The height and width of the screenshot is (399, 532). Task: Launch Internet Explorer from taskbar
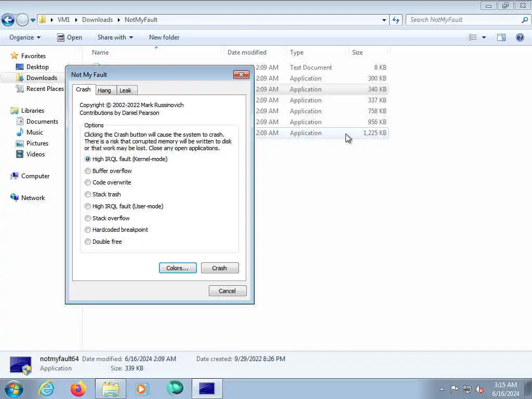[x=46, y=389]
